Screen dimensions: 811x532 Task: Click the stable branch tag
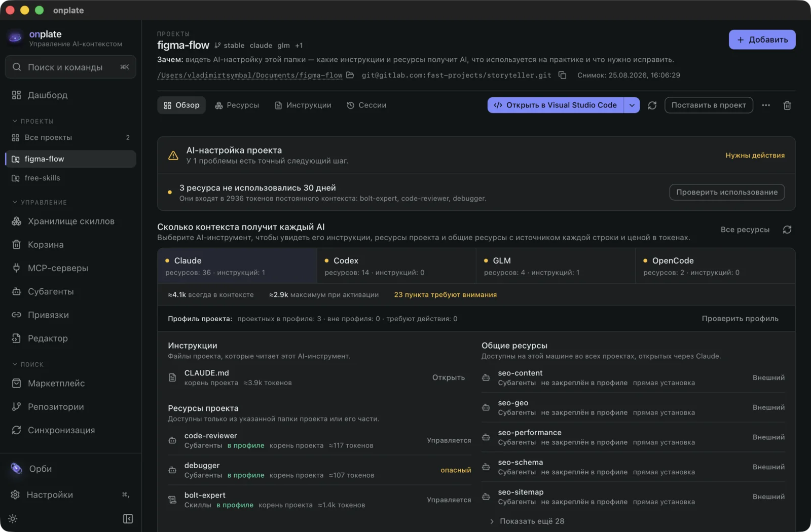tap(230, 46)
